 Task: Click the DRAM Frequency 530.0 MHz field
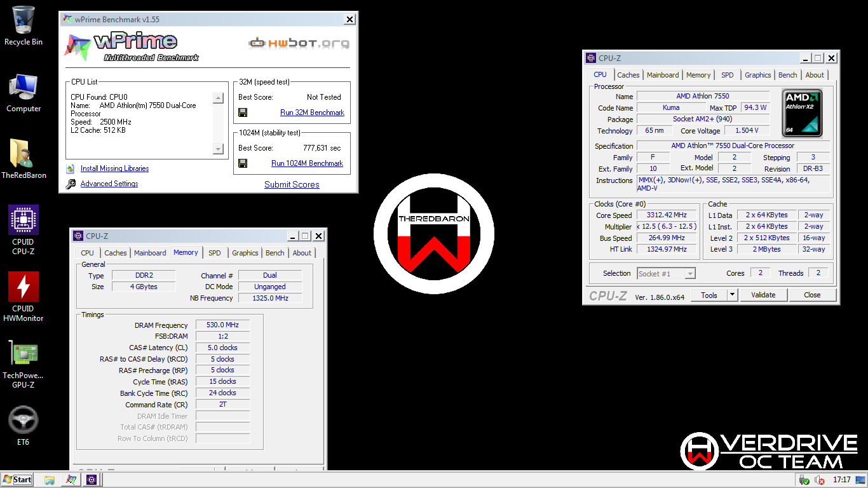(x=222, y=325)
